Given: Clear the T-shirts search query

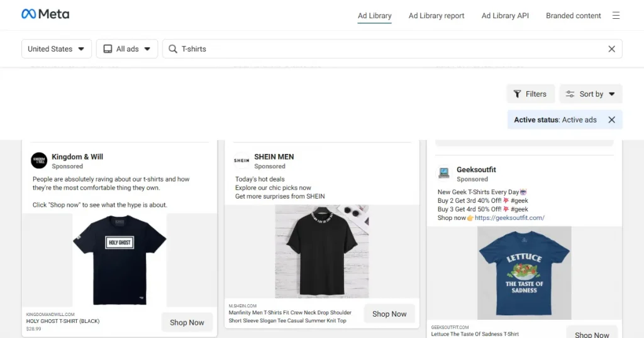Looking at the screenshot, I should tap(611, 49).
